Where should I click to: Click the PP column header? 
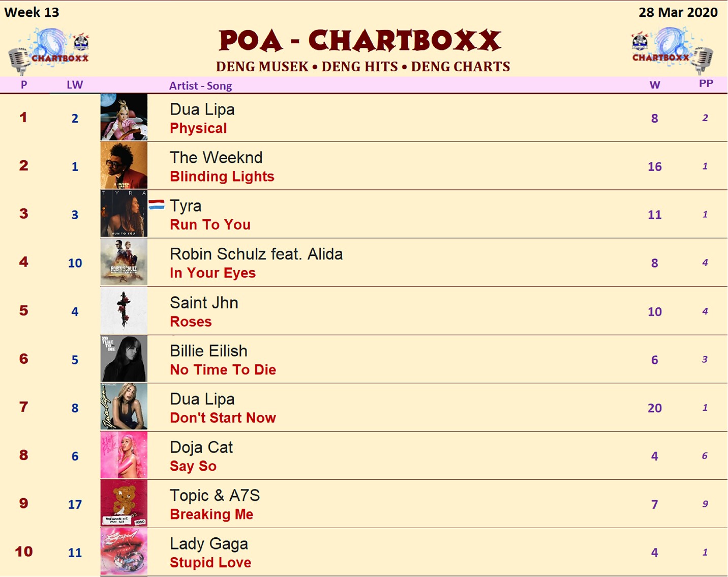coord(706,83)
